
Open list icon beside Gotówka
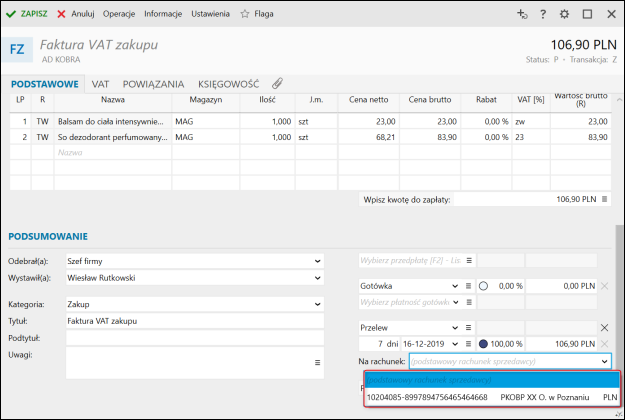coord(469,286)
